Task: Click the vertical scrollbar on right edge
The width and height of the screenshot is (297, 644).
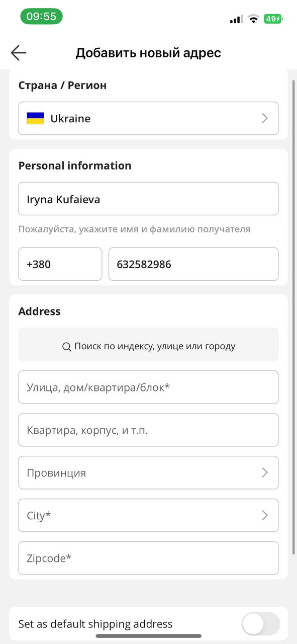Action: tap(294, 317)
